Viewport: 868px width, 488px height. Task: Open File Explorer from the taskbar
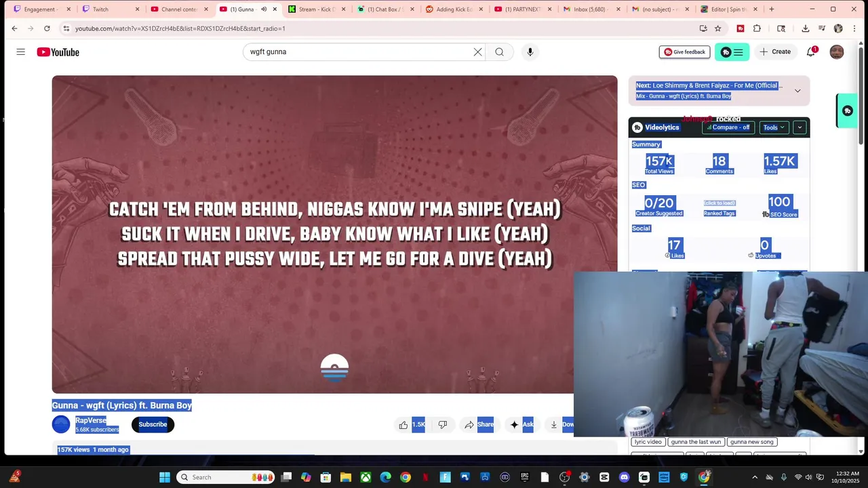coord(346,477)
